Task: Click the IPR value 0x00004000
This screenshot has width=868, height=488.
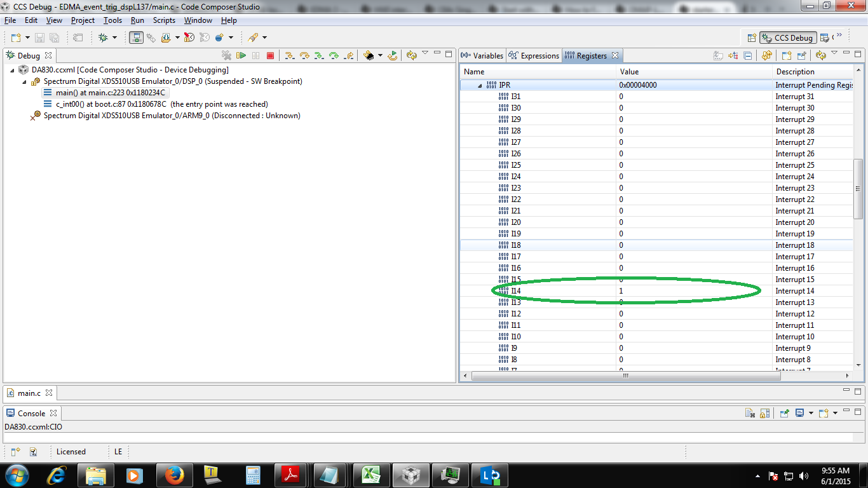Action: pyautogui.click(x=639, y=85)
